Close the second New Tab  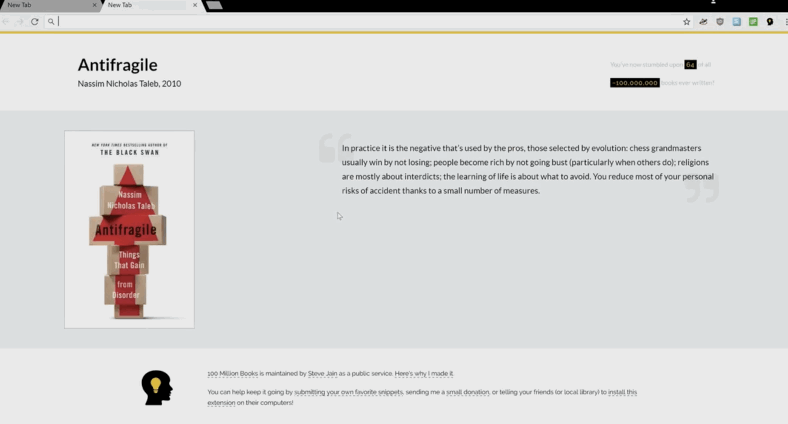click(x=195, y=5)
